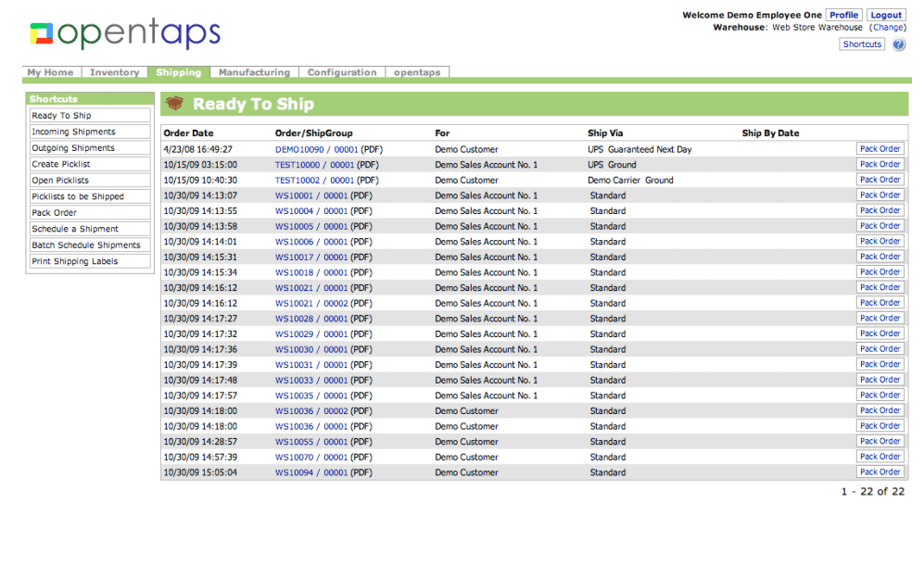
Task: Open ship group 00002 of order WS10036
Action: pos(335,411)
